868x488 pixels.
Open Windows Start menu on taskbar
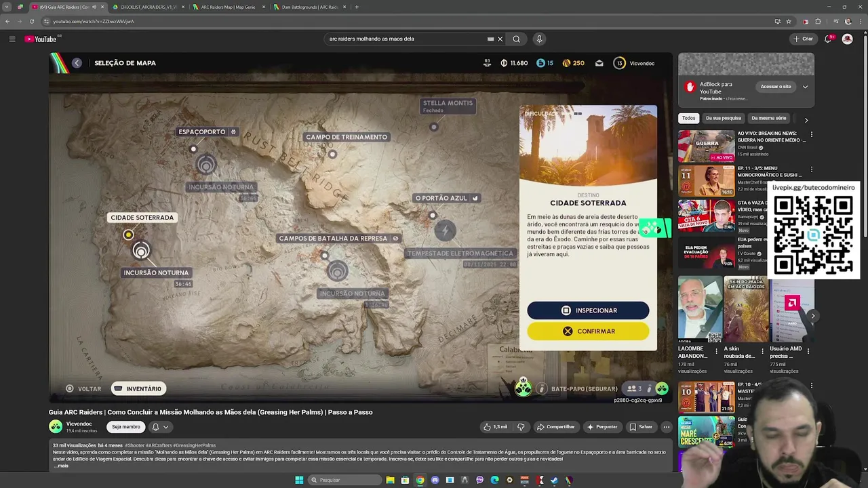click(299, 480)
